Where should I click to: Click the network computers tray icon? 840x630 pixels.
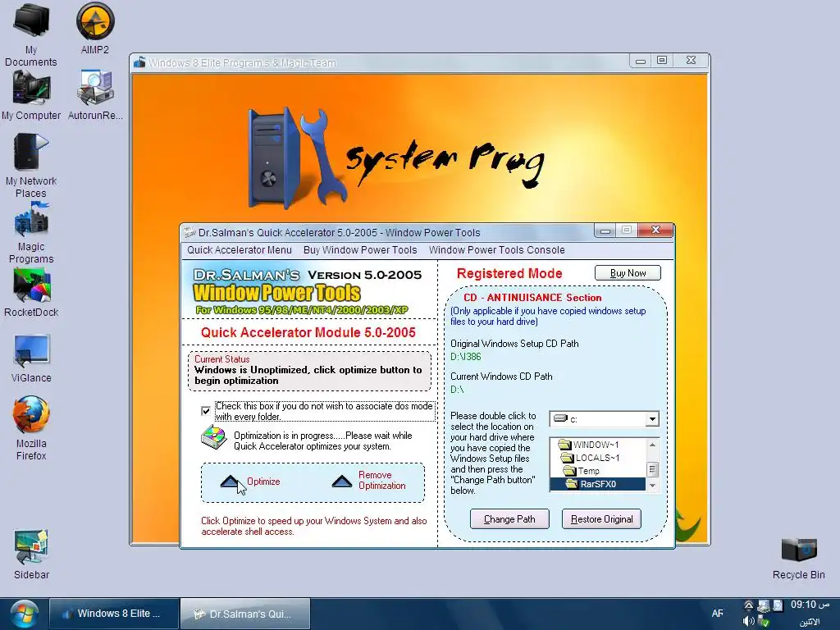(764, 605)
